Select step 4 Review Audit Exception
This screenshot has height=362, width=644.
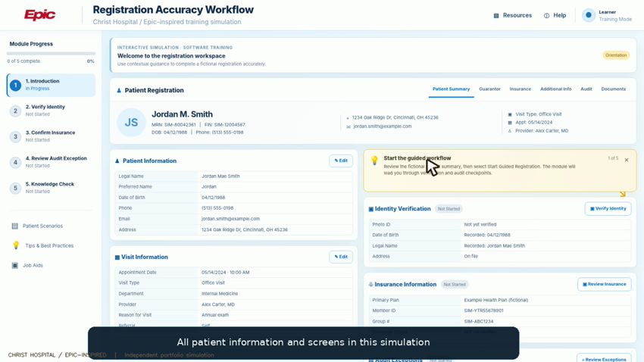point(51,162)
